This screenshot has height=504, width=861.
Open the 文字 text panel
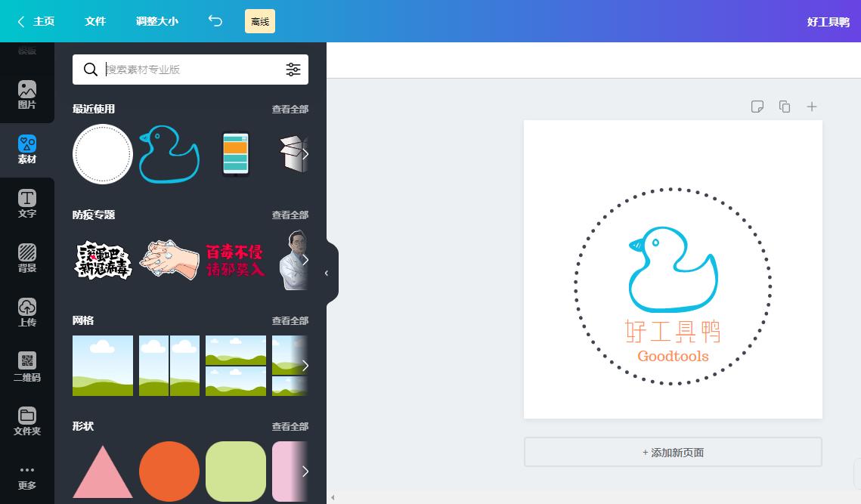[27, 204]
